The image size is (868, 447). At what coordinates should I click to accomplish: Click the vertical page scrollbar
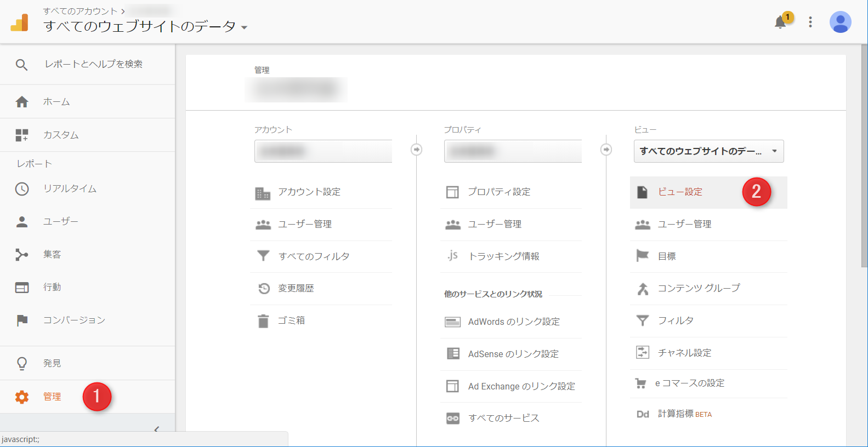864,164
